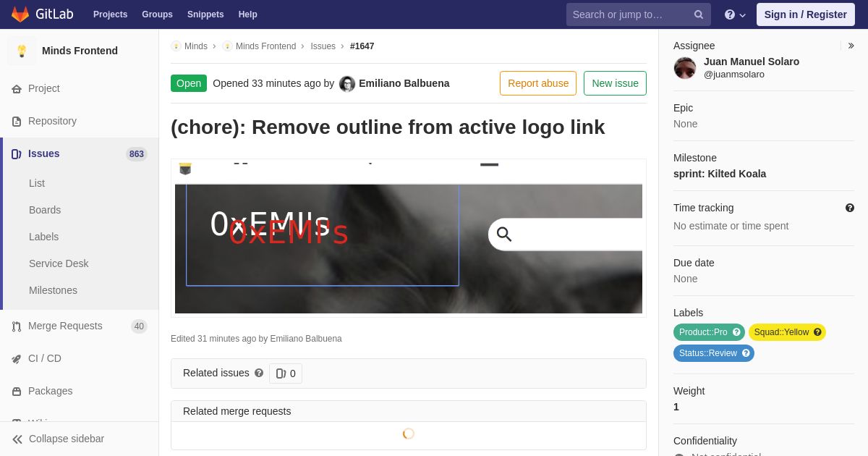
Task: Click the Minds group icon in breadcrumb
Action: click(176, 46)
